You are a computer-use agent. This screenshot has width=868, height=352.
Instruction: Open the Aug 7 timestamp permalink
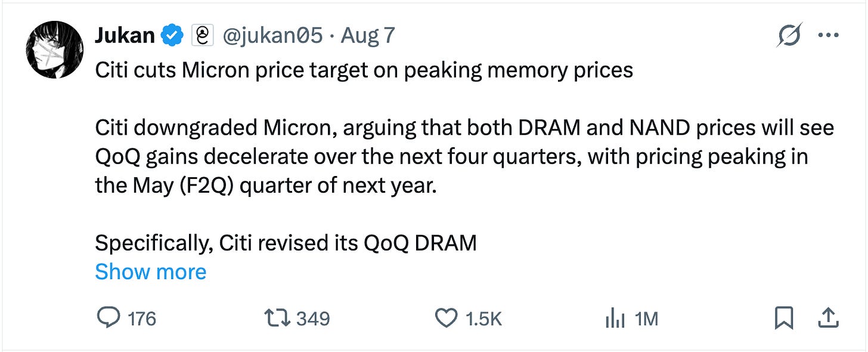[368, 36]
